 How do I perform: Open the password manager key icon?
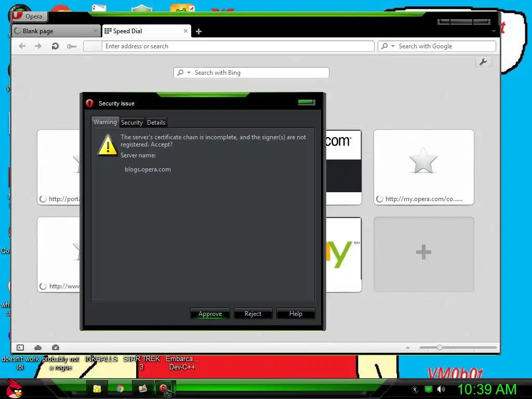(x=72, y=46)
